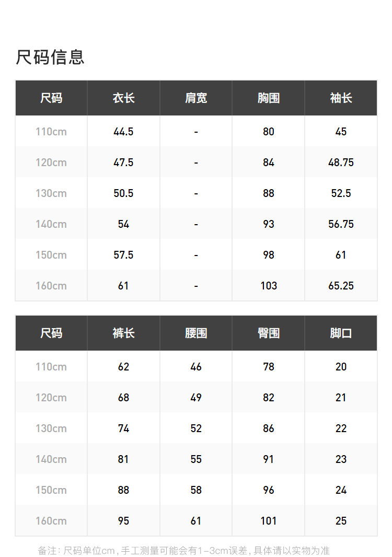Click the 74 cell under 裤长

click(x=123, y=428)
